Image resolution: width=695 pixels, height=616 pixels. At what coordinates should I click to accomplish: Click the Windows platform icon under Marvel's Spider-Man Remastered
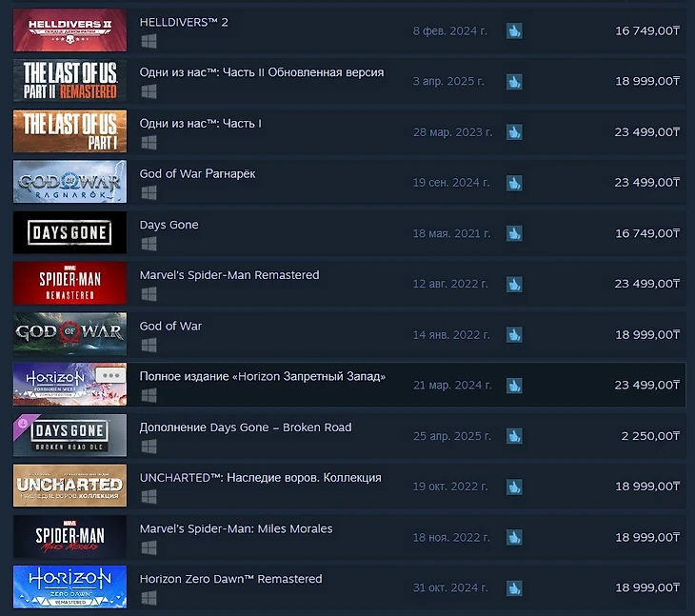click(x=149, y=294)
